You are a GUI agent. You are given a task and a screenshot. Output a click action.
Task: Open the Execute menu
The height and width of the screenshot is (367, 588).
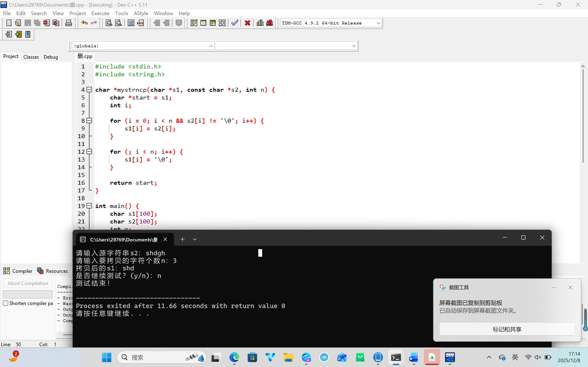pyautogui.click(x=100, y=13)
